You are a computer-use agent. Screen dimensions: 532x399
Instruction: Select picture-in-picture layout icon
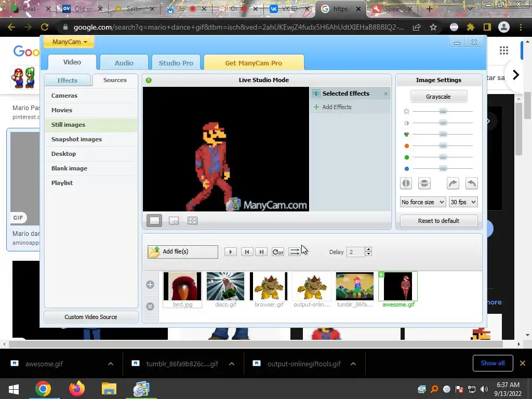coord(174,221)
